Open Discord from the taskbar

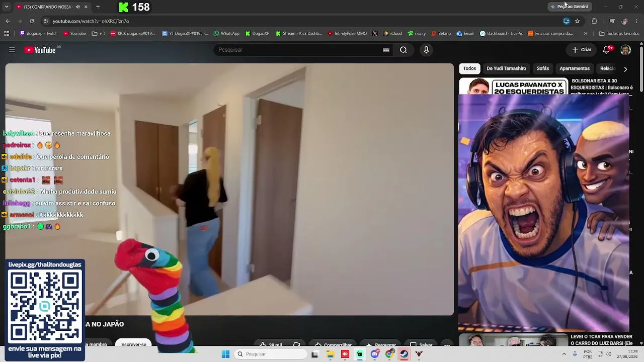coord(375,354)
